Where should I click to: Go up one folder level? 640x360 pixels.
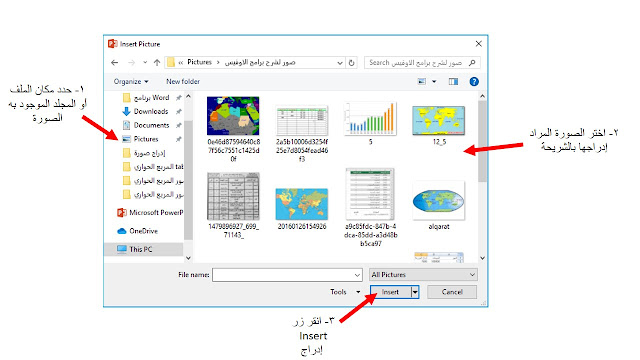coord(157,62)
